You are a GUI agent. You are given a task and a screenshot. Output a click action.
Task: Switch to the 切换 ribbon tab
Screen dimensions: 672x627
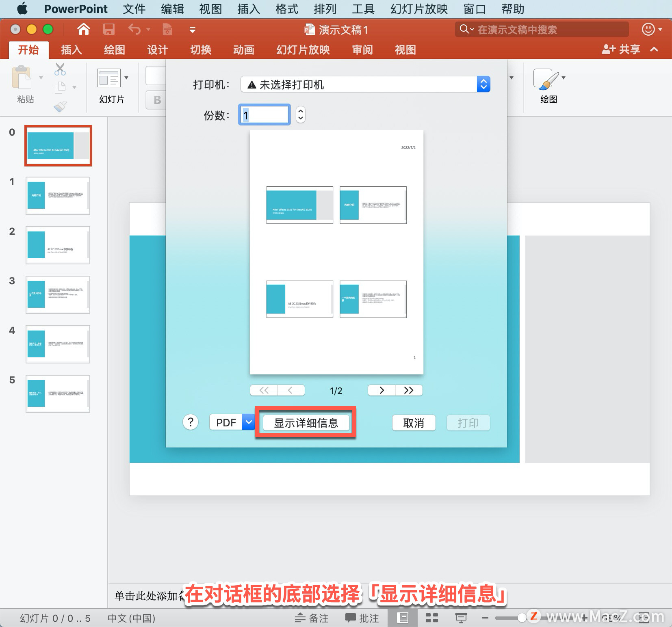(201, 50)
